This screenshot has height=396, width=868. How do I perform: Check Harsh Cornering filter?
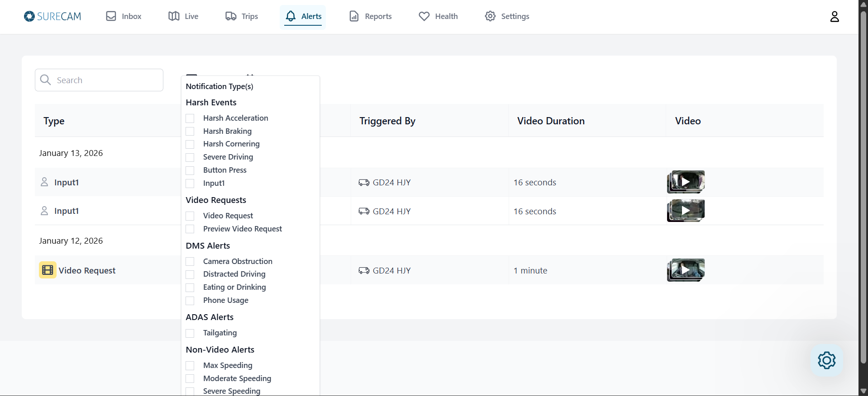click(x=190, y=144)
